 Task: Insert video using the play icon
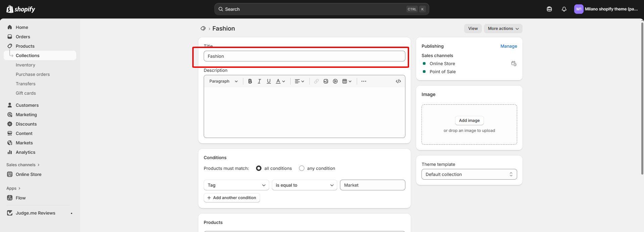(x=335, y=81)
